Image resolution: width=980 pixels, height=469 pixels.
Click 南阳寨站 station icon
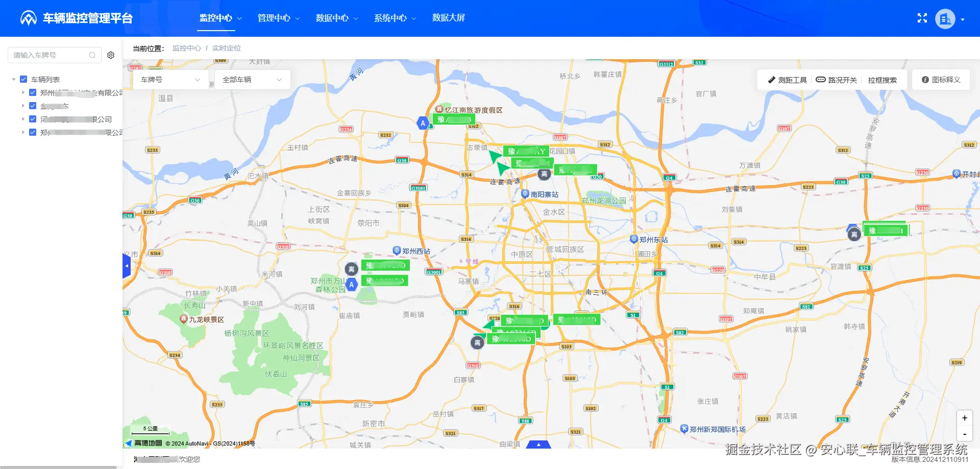[525, 193]
